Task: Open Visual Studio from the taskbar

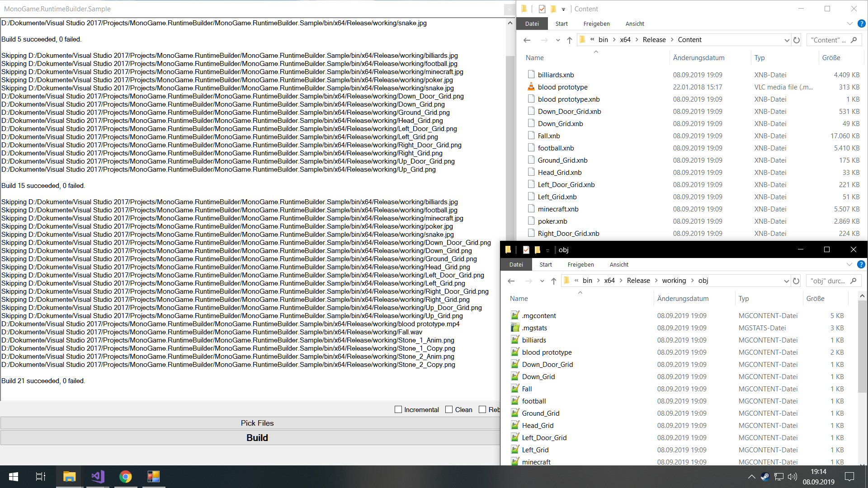Action: click(x=98, y=476)
